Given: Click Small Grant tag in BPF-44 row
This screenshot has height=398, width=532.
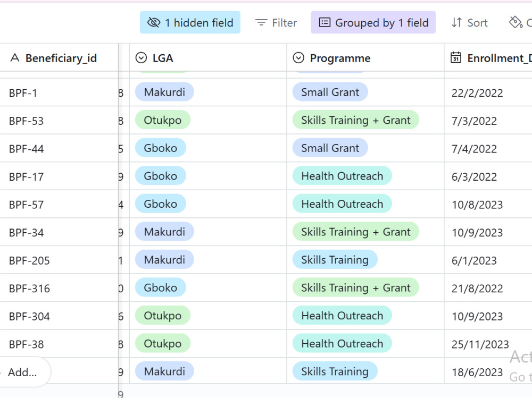Looking at the screenshot, I should point(330,148).
